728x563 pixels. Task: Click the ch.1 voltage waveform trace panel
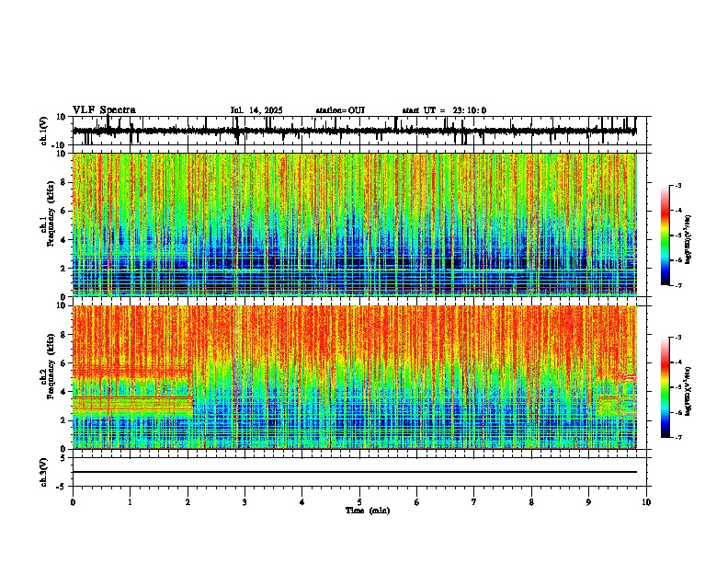(359, 131)
